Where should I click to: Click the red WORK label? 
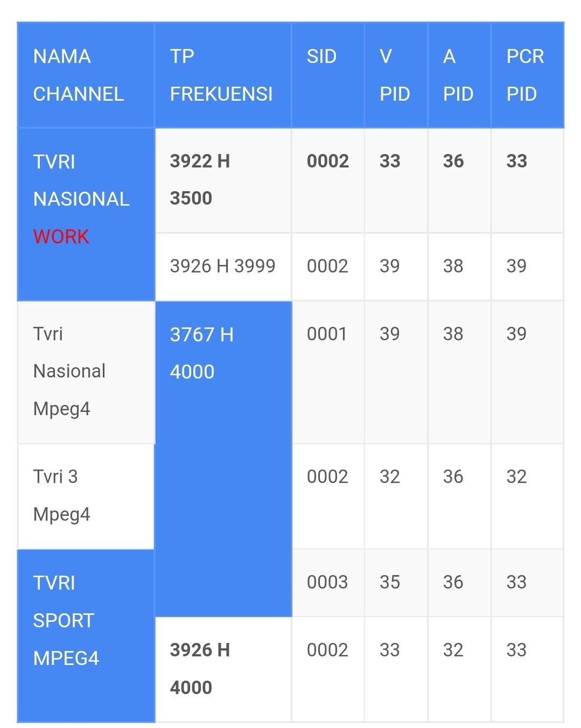tap(61, 236)
